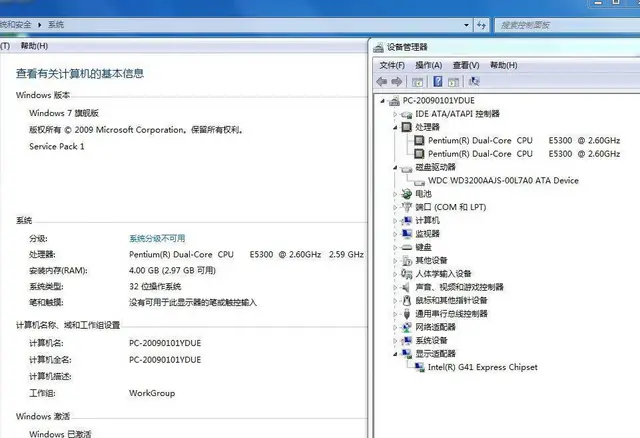Select the WDC WD3200AAJS-00L7A0 ATA Device label
Image resolution: width=640 pixels, height=438 pixels.
[503, 180]
